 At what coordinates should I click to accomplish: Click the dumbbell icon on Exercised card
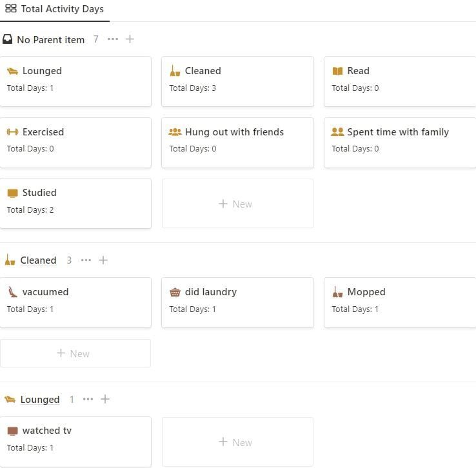[x=12, y=132]
